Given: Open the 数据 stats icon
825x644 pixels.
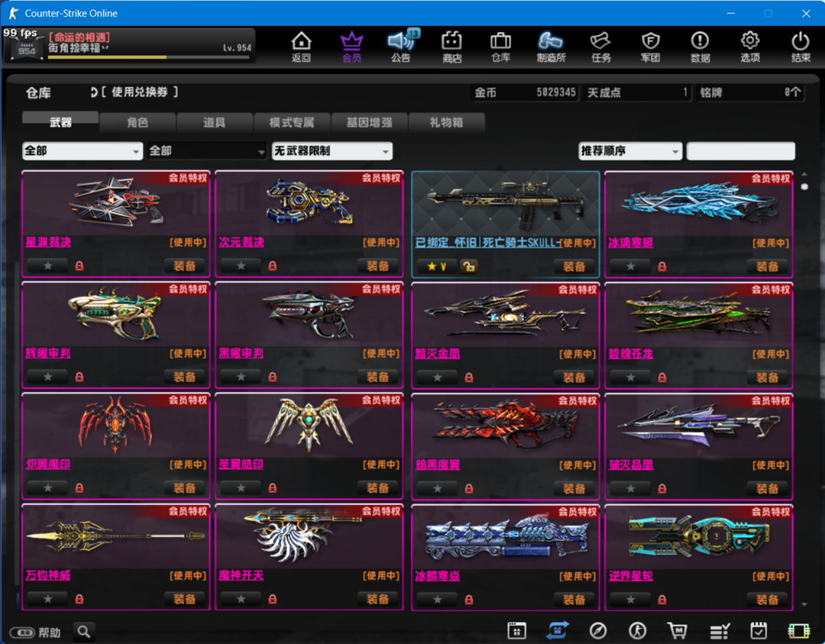Looking at the screenshot, I should [700, 47].
